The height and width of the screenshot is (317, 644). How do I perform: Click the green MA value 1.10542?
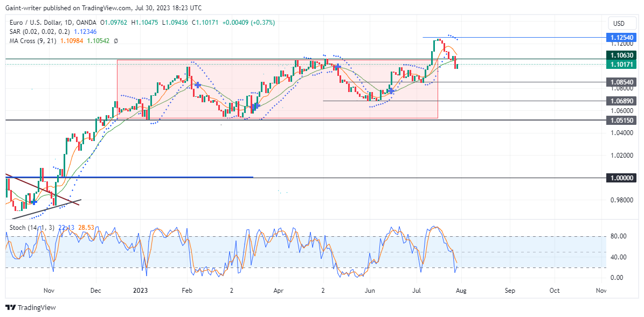click(x=99, y=41)
